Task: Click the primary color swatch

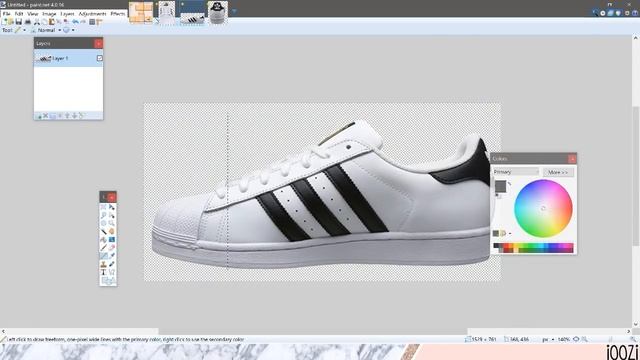Action: point(500,186)
